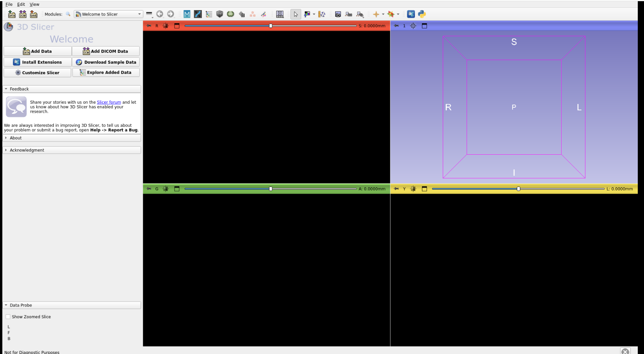Open the Segment Editor module icon
644x354 pixels.
264,14
